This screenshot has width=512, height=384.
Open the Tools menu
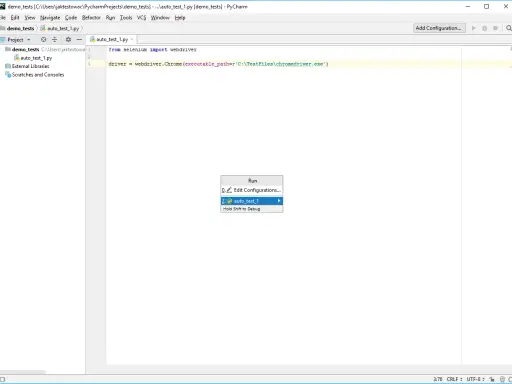tap(126, 18)
